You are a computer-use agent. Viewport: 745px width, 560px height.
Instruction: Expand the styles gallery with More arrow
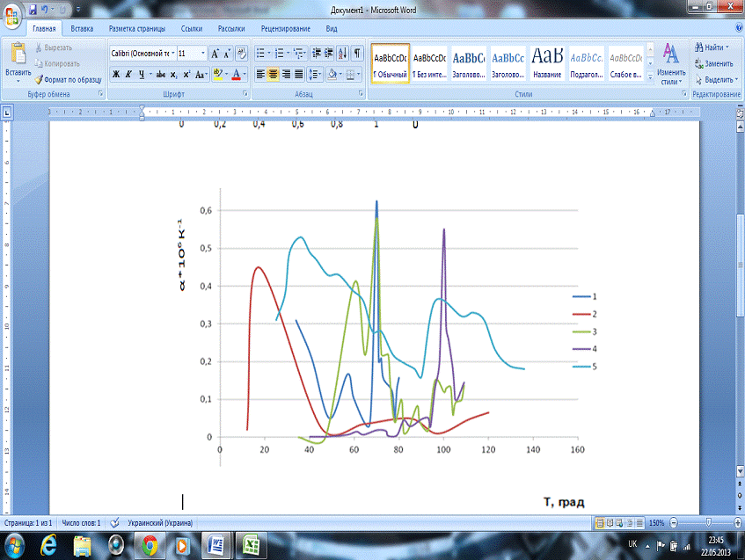pos(650,78)
